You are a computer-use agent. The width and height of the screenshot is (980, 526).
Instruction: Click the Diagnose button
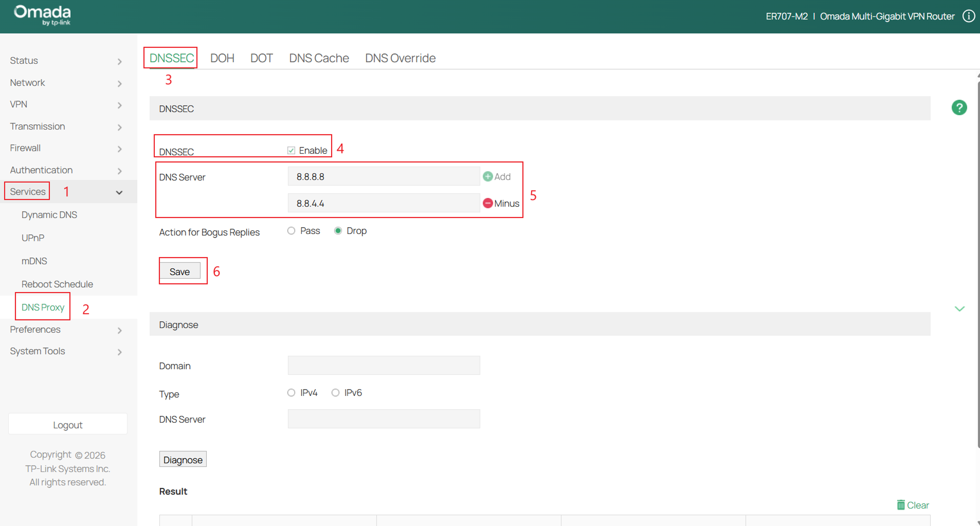coord(183,460)
